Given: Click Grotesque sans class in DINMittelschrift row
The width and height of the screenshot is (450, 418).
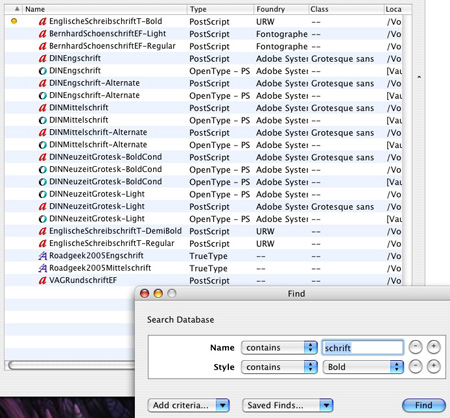Looking at the screenshot, I should [x=342, y=108].
